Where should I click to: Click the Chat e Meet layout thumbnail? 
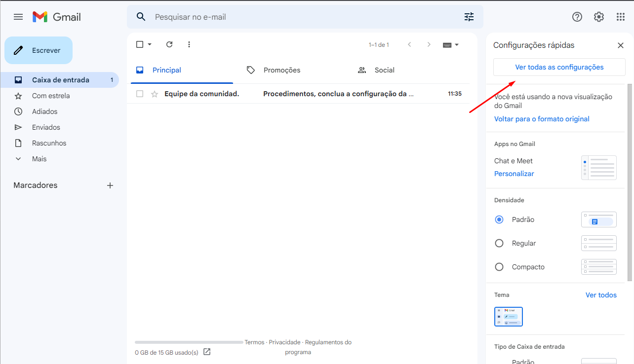click(x=599, y=168)
